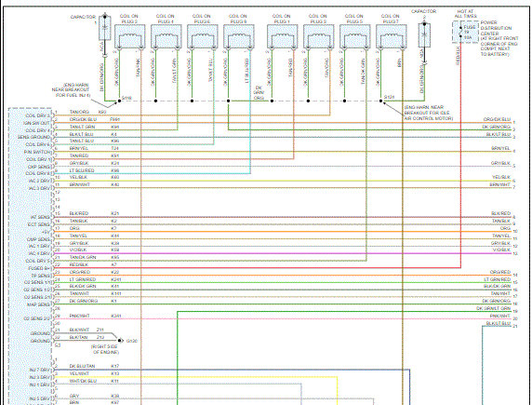Click the 'BLK/WHT Z11' ground wire label
Image resolution: width=532 pixels, height=405 pixels.
86,330
